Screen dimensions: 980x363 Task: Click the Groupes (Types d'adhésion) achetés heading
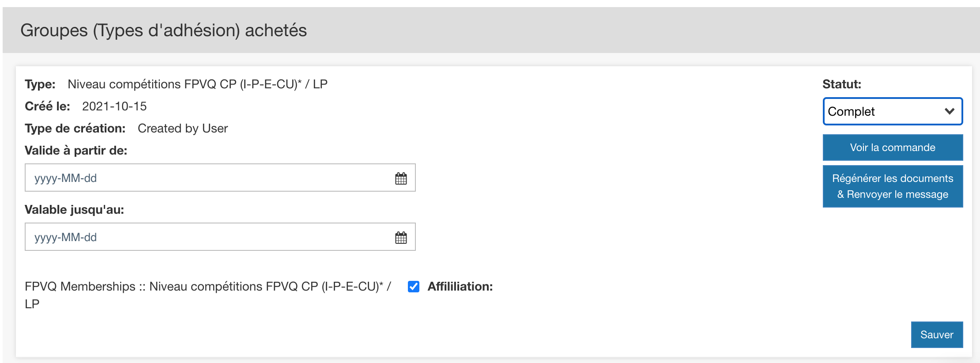(163, 30)
